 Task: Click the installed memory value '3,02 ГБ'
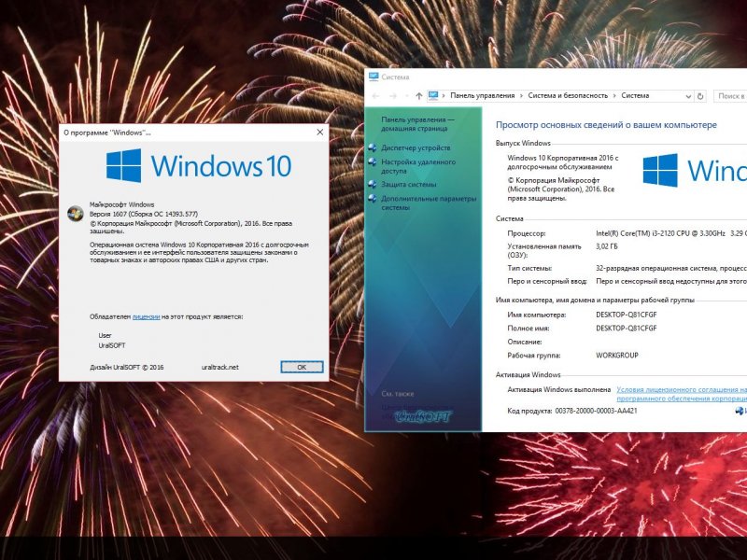(x=606, y=246)
